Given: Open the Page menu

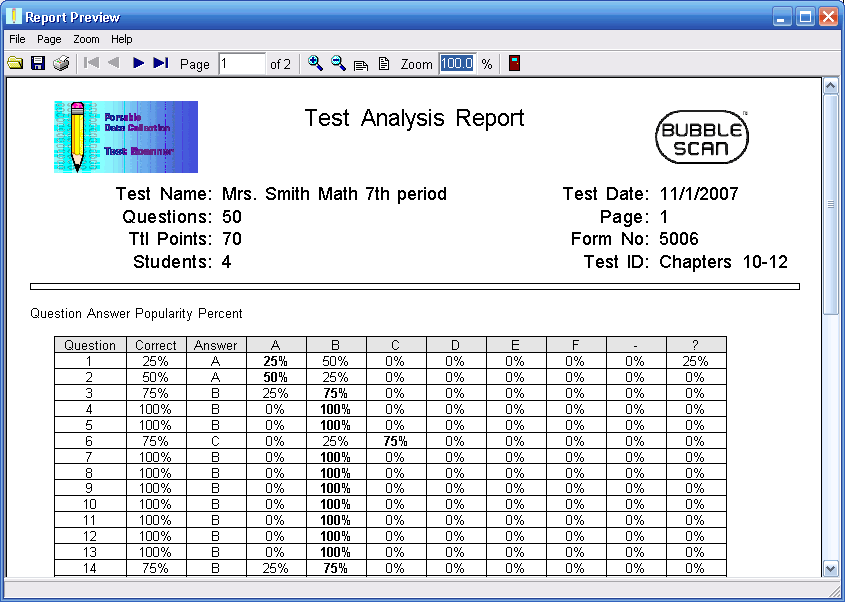Looking at the screenshot, I should 49,39.
